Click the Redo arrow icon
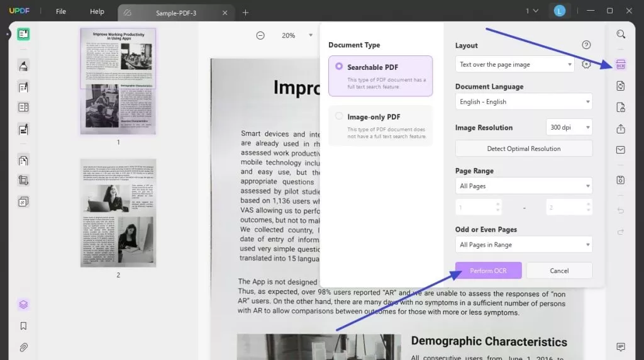Screen dimensions: 644x360 [x=621, y=232]
